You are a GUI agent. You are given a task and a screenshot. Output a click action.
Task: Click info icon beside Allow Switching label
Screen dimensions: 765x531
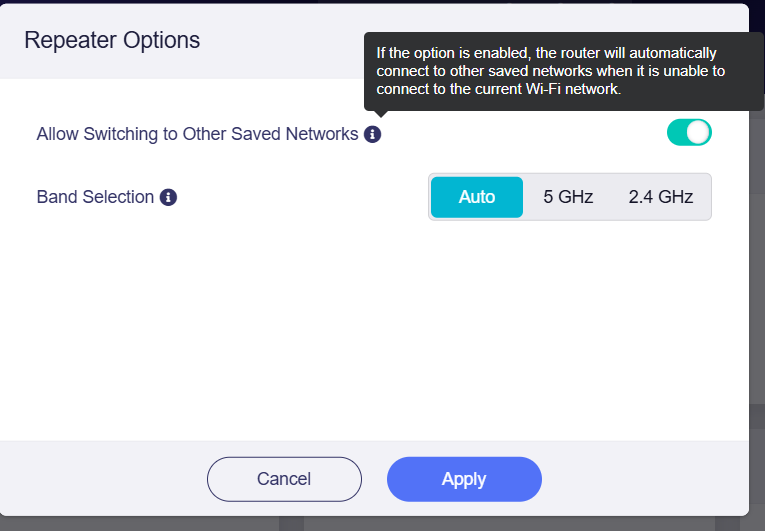(372, 134)
